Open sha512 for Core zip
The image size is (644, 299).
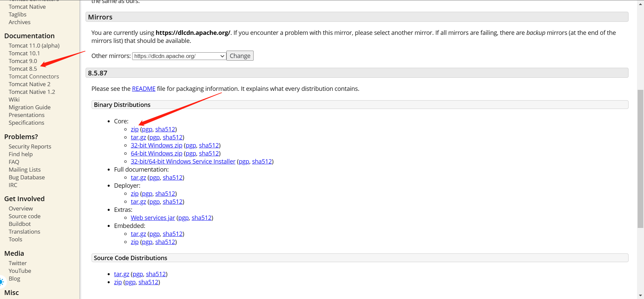click(x=165, y=129)
